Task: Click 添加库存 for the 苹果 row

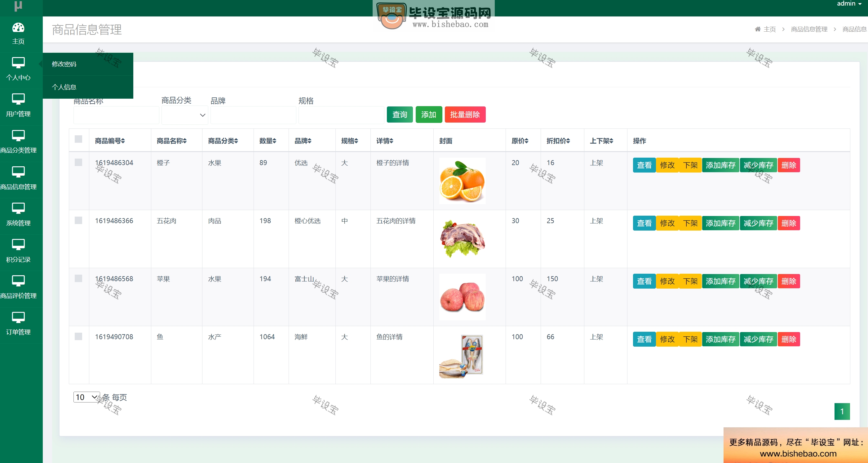Action: tap(720, 281)
